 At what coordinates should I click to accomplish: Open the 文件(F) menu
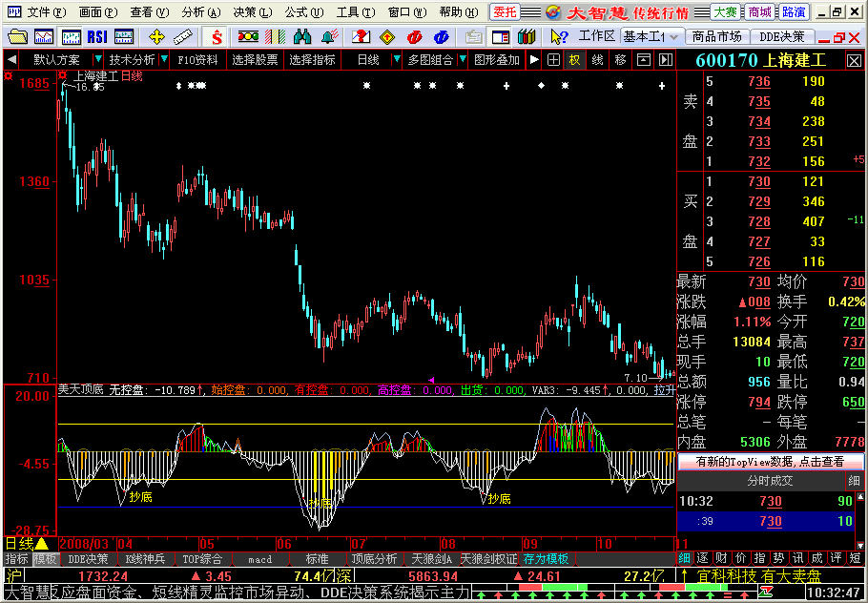pyautogui.click(x=47, y=11)
